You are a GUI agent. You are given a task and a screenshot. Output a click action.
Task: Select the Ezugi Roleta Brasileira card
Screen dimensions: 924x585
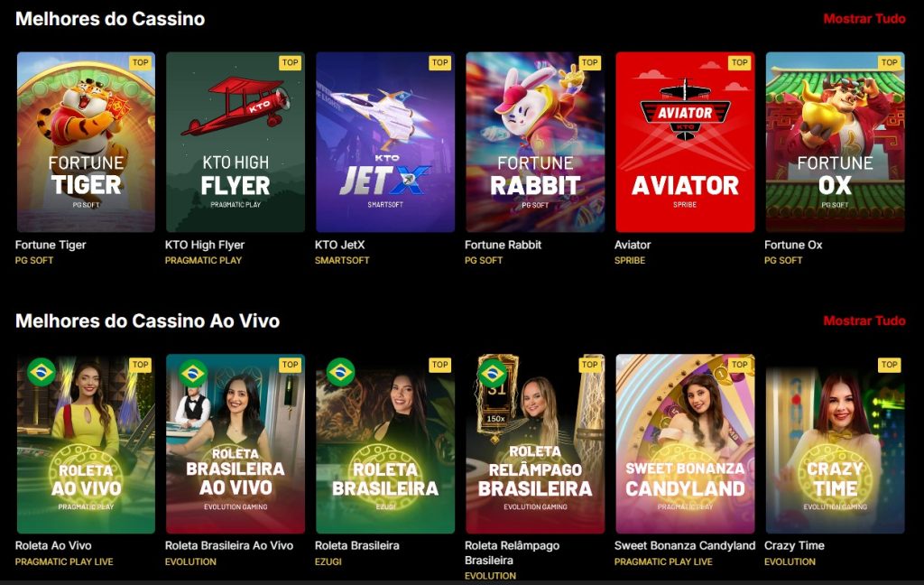coord(385,444)
